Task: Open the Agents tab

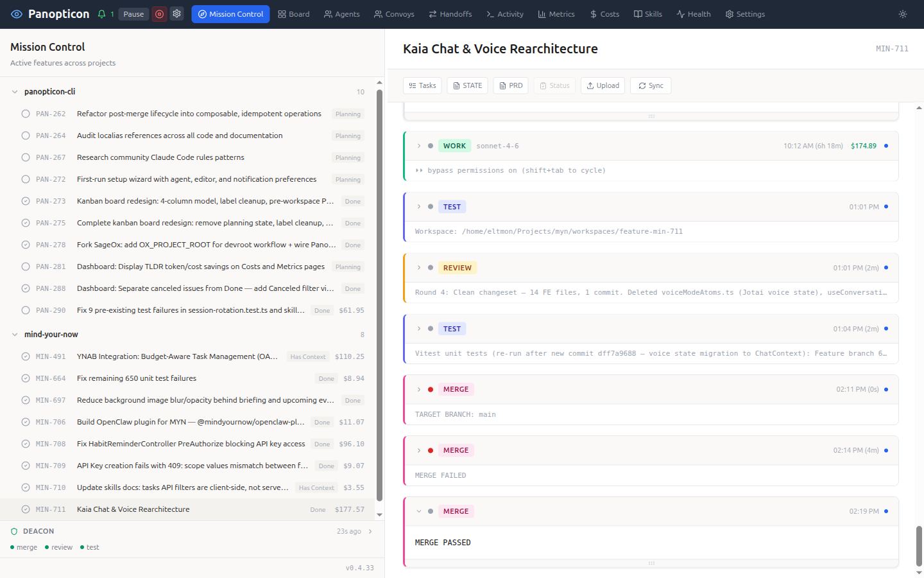Action: click(342, 14)
